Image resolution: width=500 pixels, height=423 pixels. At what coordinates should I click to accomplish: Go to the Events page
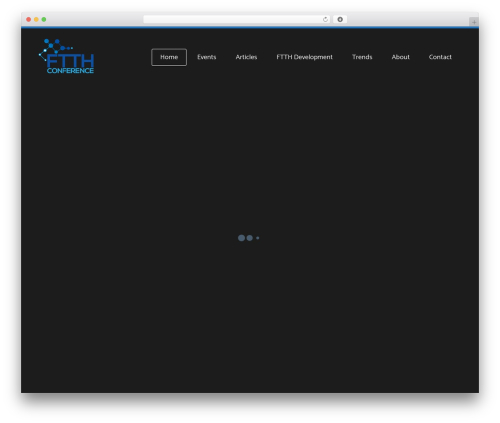pyautogui.click(x=207, y=57)
